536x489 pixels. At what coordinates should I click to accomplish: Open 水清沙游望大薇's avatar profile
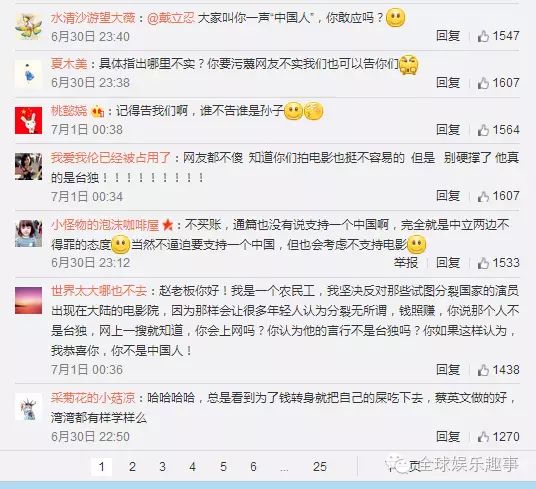[28, 27]
